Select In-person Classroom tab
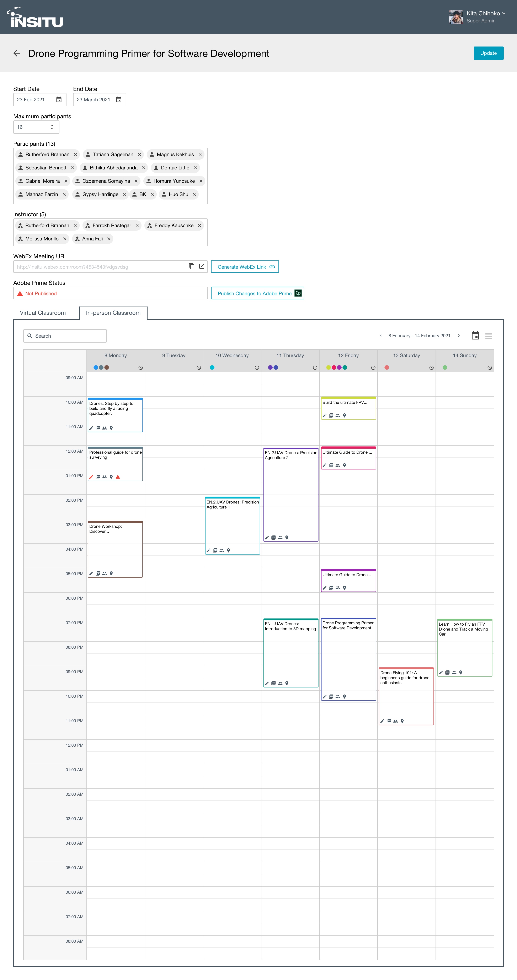 pyautogui.click(x=113, y=313)
